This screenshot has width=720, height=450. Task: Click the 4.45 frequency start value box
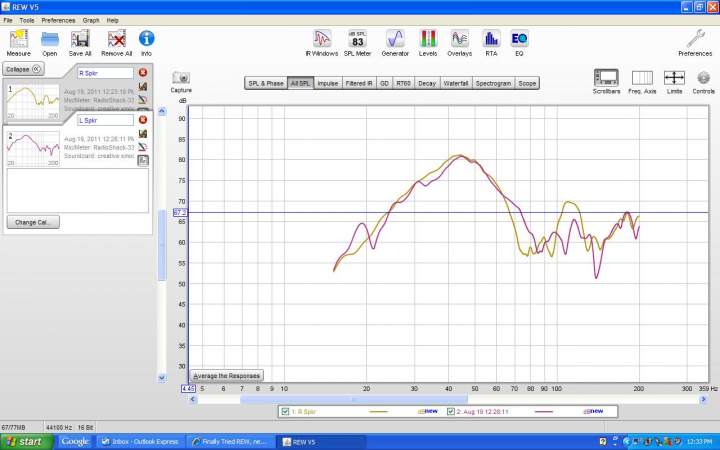pos(188,388)
